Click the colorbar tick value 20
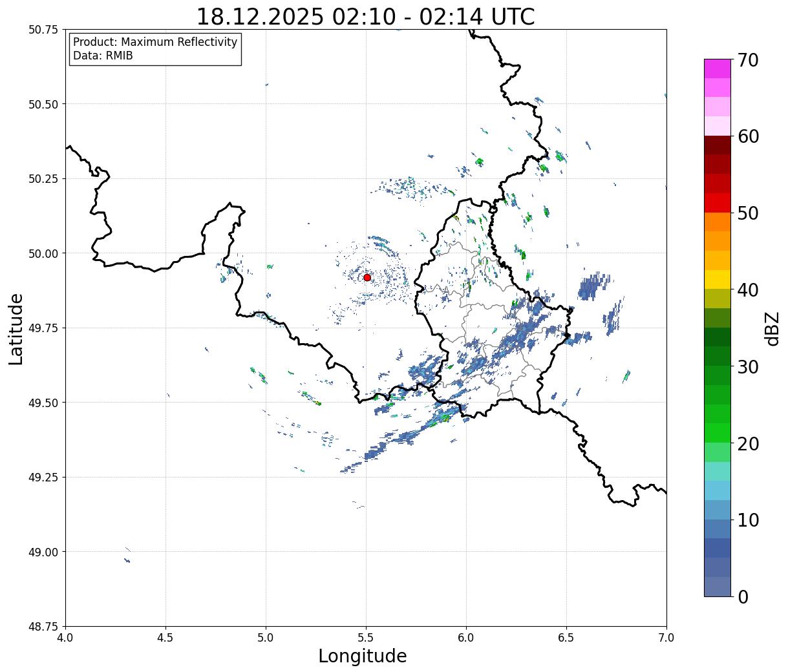 748,443
